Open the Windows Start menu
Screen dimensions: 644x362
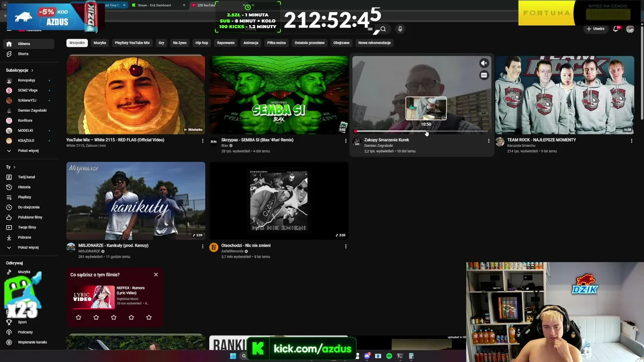(x=233, y=356)
